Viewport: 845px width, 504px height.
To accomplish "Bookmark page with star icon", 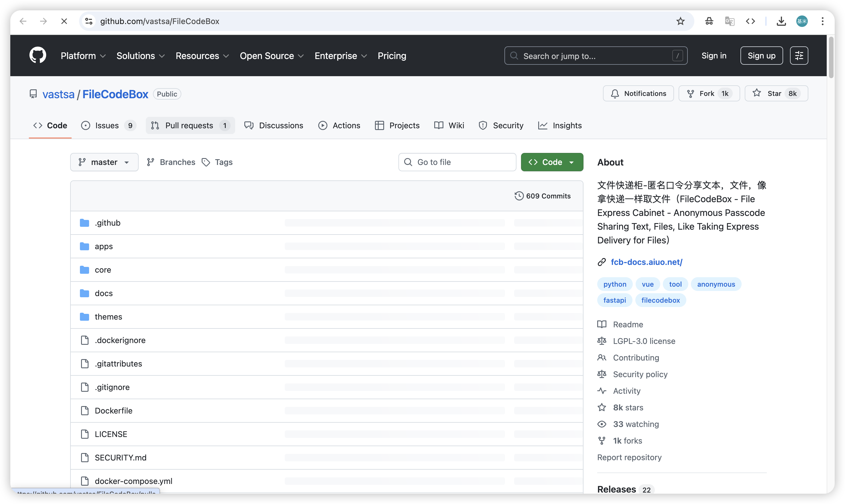I will [x=680, y=21].
